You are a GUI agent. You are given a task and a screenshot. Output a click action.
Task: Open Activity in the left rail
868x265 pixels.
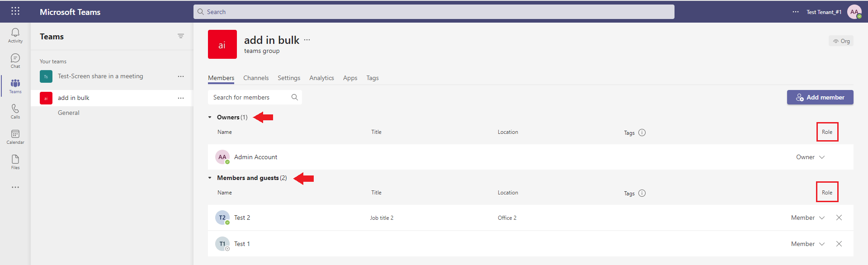pyautogui.click(x=15, y=35)
